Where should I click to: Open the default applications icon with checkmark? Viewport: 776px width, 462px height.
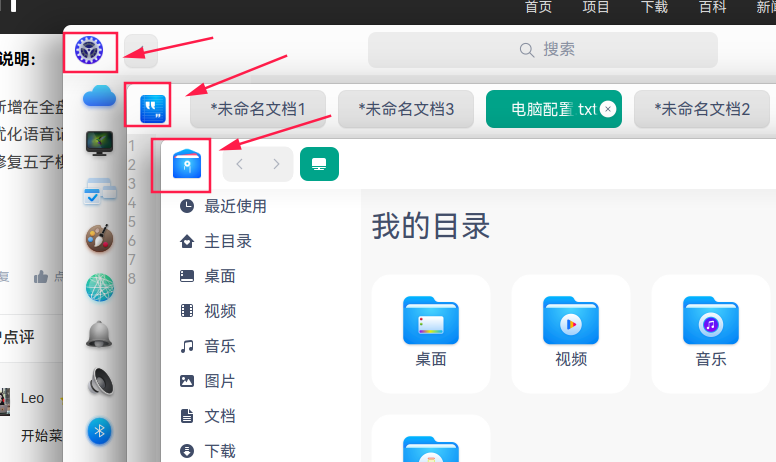(x=99, y=191)
